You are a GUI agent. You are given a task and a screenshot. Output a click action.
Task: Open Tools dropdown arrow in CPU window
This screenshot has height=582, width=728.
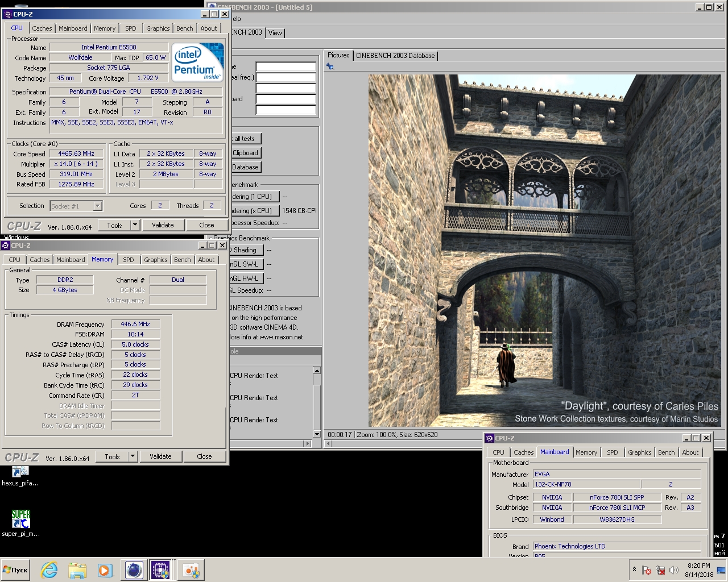click(135, 225)
